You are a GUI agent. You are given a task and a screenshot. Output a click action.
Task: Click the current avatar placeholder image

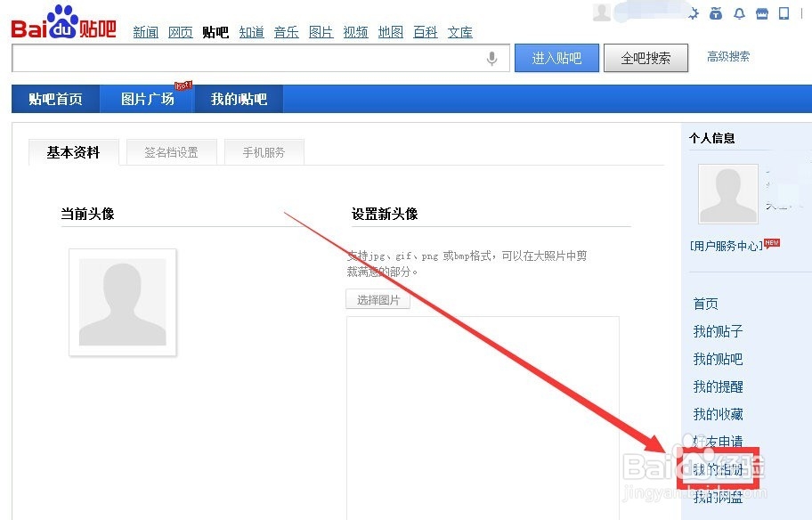coord(123,302)
